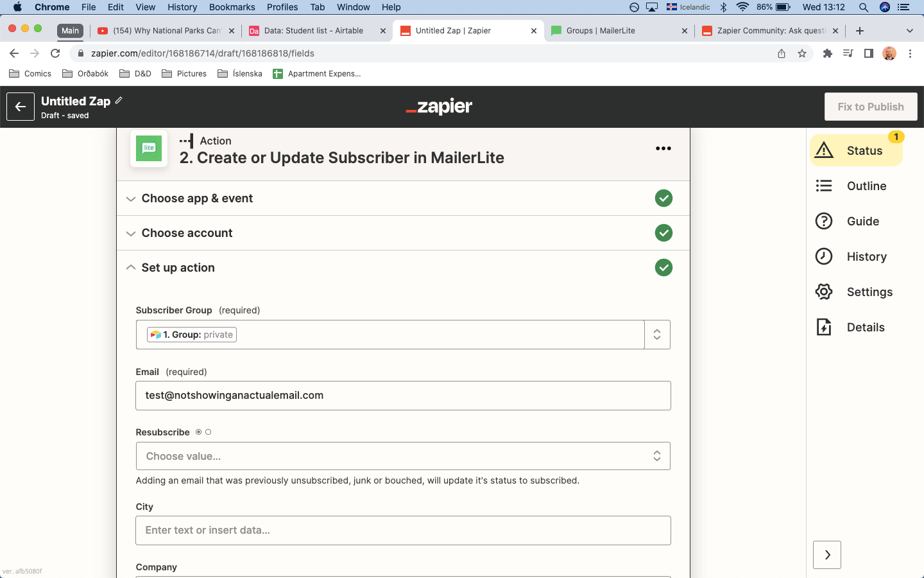Viewport: 924px width, 578px height.
Task: Open the Comics bookmark folder
Action: pyautogui.click(x=30, y=74)
